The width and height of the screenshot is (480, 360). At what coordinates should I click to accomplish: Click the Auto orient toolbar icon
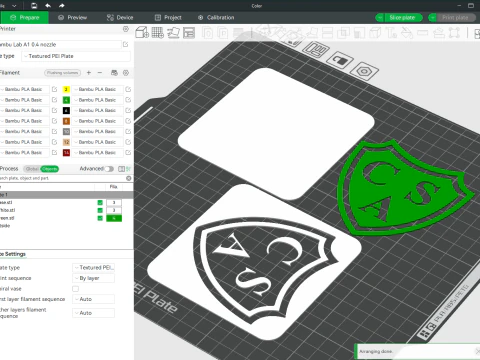173,33
